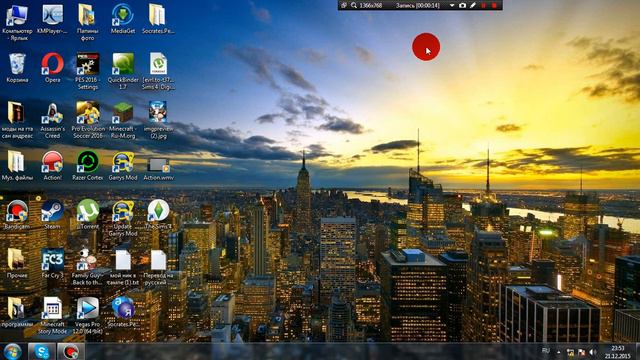The height and width of the screenshot is (360, 640).
Task: Open Bandicam from the taskbar
Action: 71,351
